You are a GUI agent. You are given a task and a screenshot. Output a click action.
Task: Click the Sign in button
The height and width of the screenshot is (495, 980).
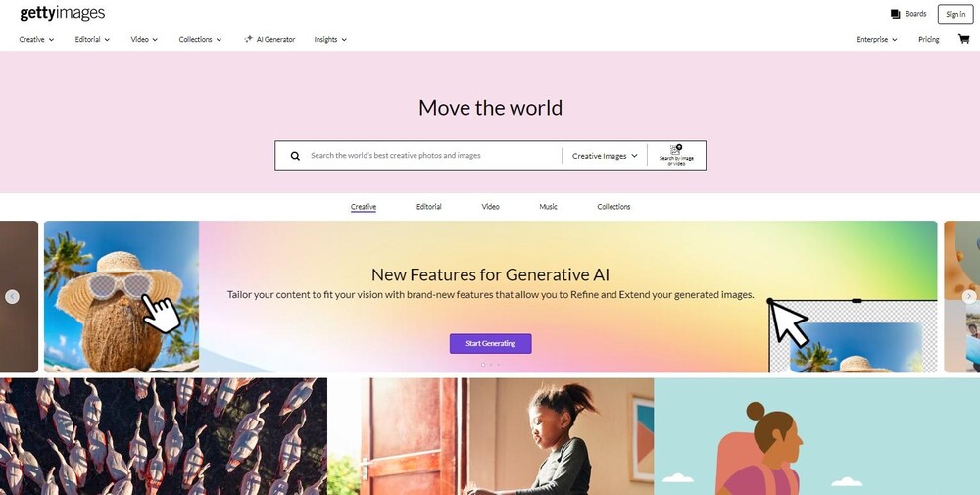955,14
